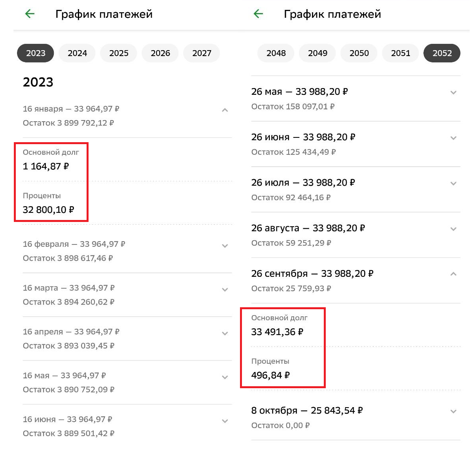Select the 2051 year tab

[x=400, y=53]
